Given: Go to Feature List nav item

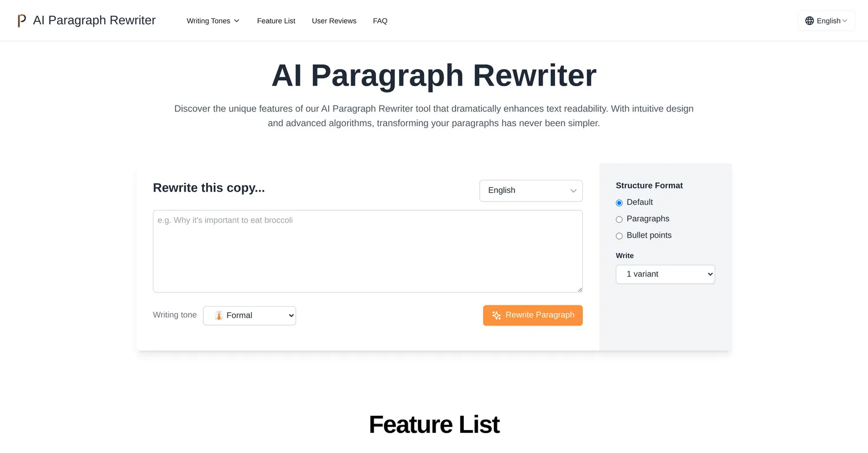Looking at the screenshot, I should 276,21.
